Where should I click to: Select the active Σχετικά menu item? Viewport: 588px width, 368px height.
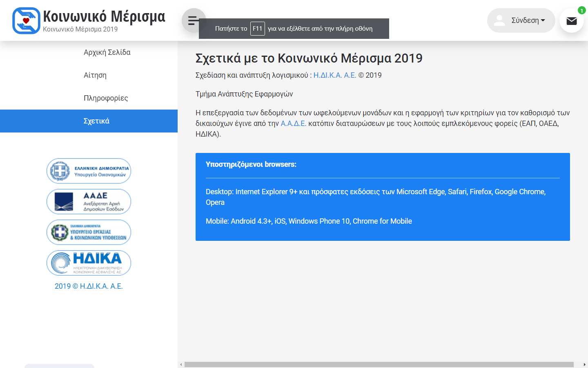[96, 121]
